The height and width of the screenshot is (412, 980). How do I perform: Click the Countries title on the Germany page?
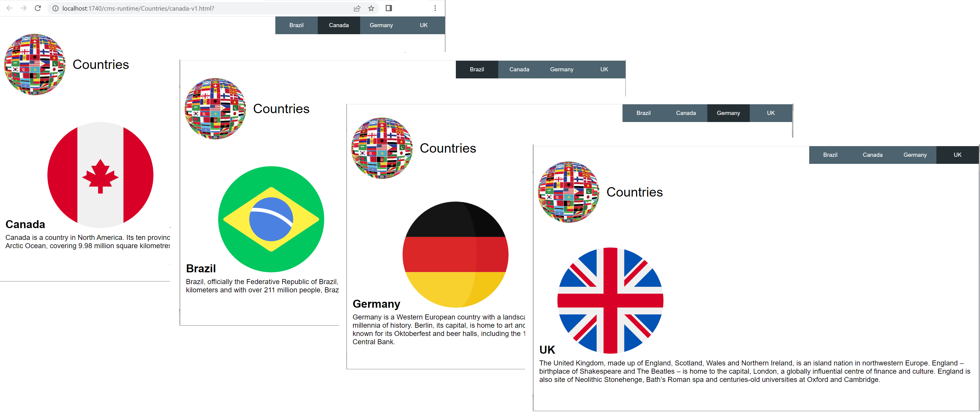(x=448, y=149)
